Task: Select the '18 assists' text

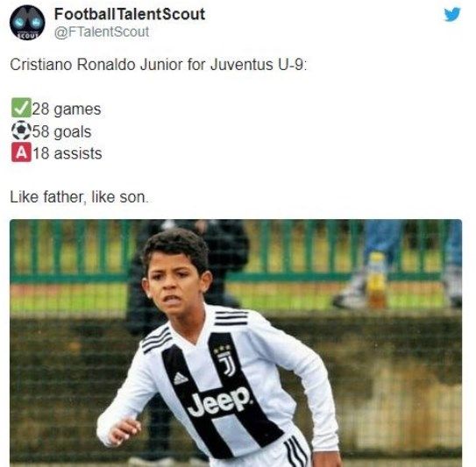Action: [67, 153]
